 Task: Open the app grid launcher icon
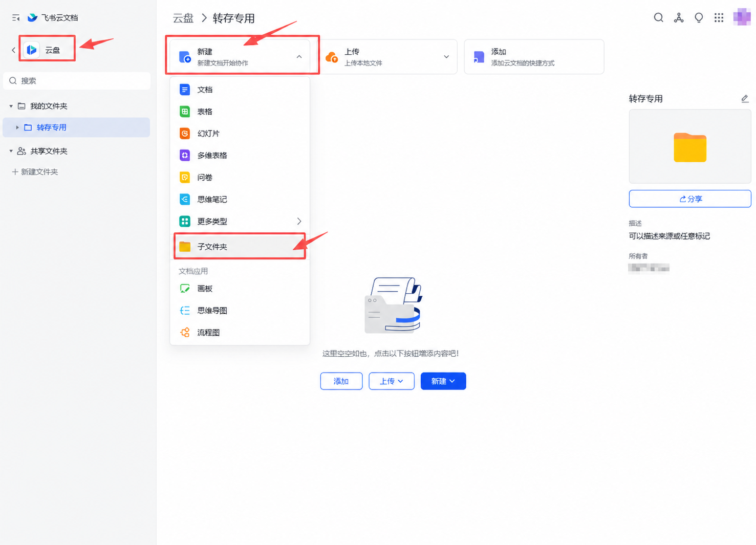click(719, 18)
